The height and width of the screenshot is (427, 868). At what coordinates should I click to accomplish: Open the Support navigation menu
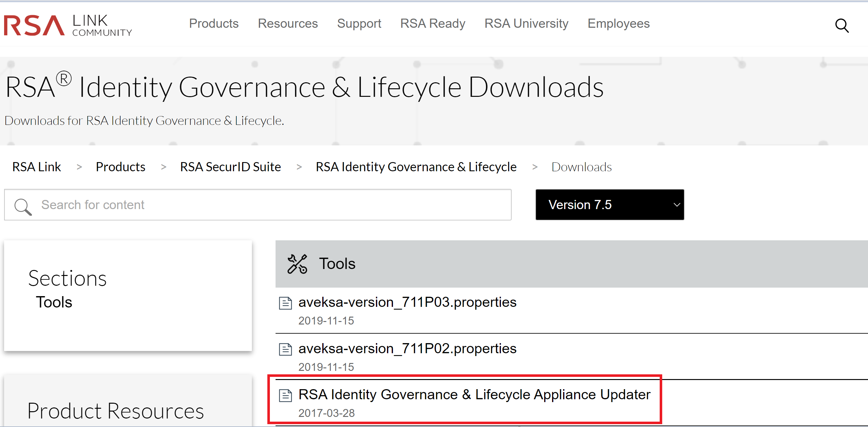pos(359,24)
